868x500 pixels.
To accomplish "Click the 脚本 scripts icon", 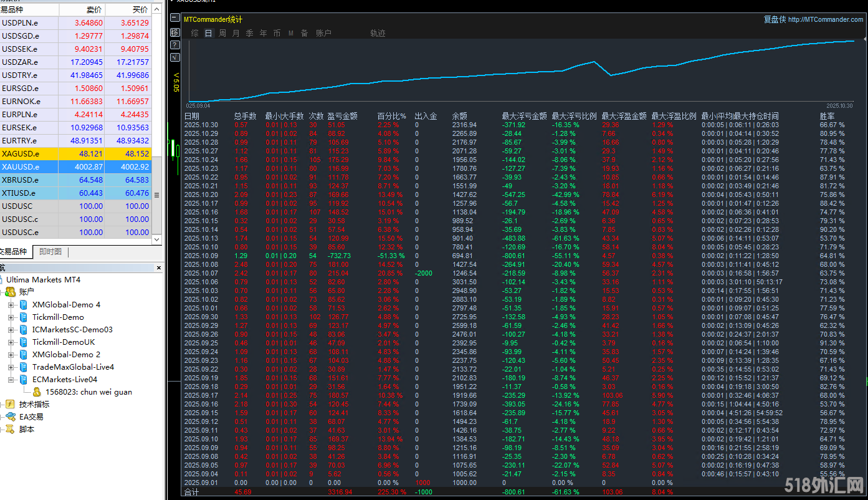I will tap(11, 429).
